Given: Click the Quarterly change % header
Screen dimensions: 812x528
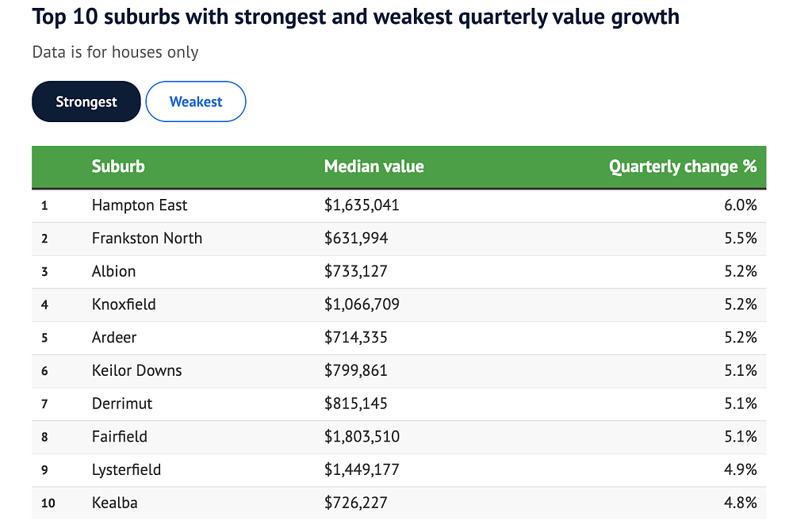Looking at the screenshot, I should (683, 166).
